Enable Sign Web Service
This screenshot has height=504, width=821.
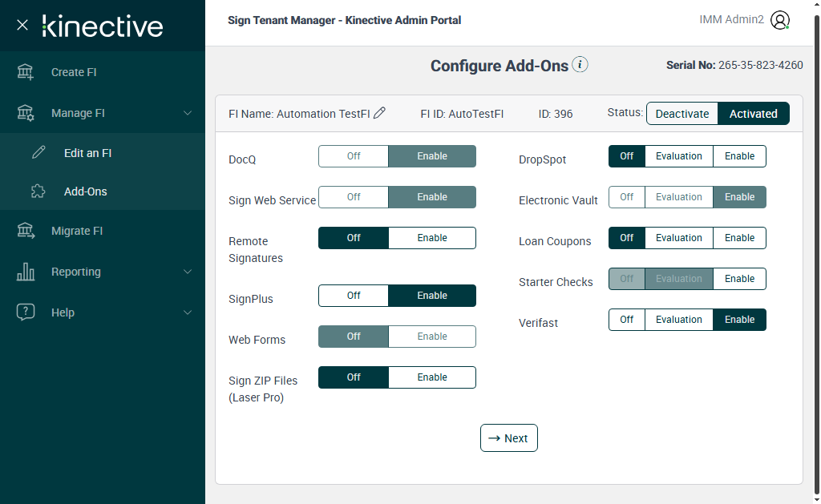click(432, 197)
